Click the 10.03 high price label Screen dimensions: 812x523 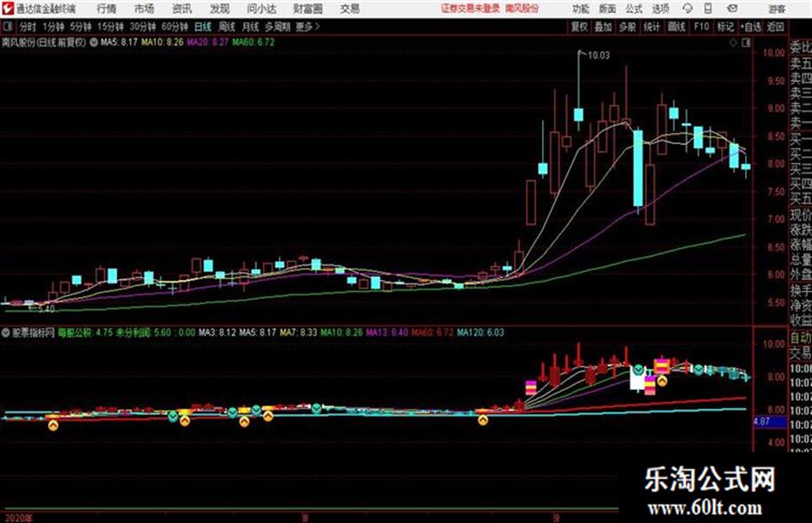[599, 55]
